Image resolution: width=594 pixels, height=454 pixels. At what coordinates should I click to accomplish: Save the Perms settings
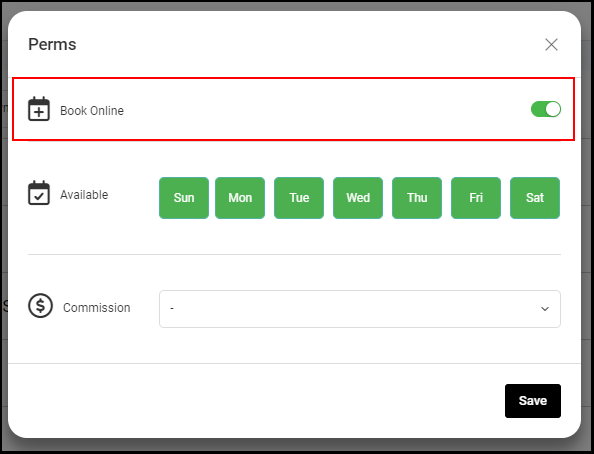click(x=533, y=401)
